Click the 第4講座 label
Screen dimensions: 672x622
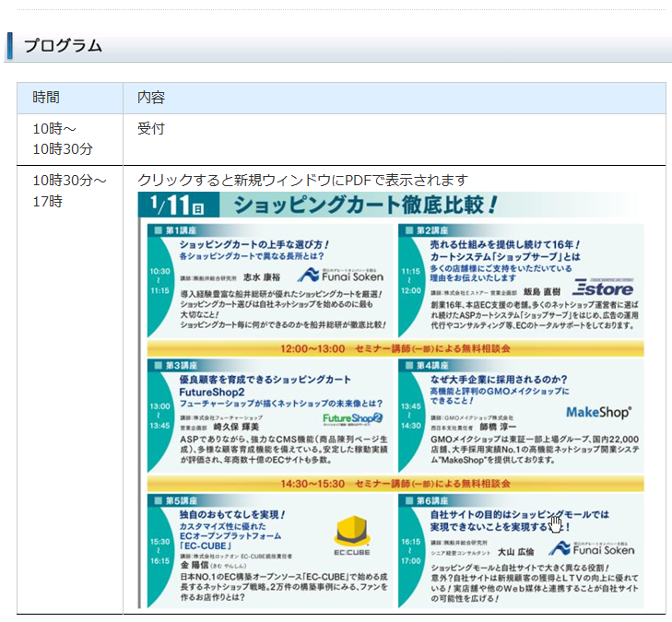tap(432, 366)
